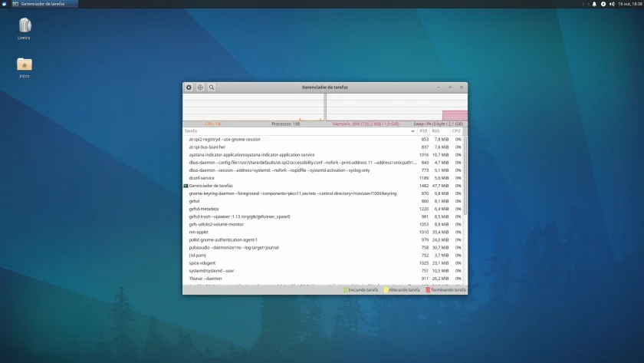Click the Xfce Whisker menu icon
Screen dimensions: 644x363
(4, 4)
